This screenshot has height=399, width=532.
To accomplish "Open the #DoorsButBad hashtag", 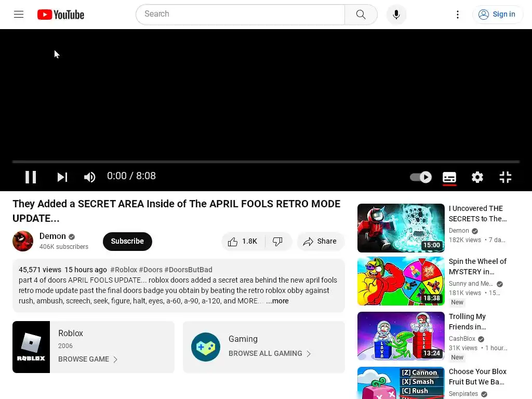I will click(x=188, y=270).
